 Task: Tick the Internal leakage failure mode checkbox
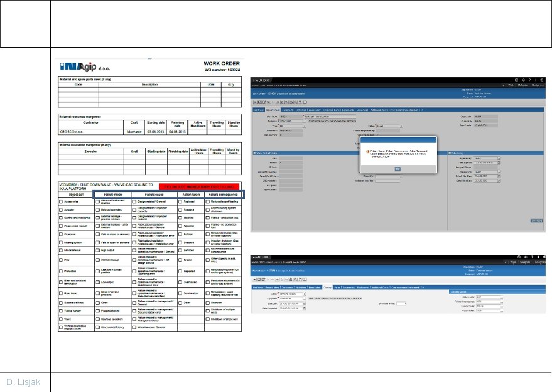(97, 260)
